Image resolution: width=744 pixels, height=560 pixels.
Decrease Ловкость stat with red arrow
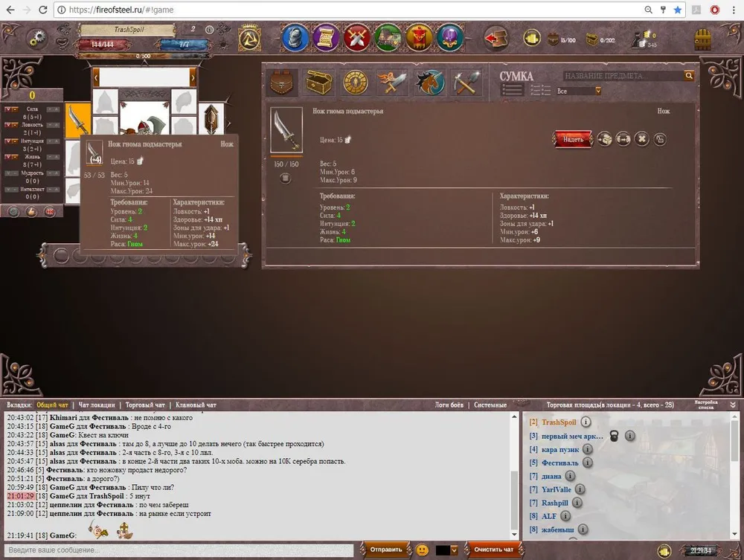[x=8, y=125]
